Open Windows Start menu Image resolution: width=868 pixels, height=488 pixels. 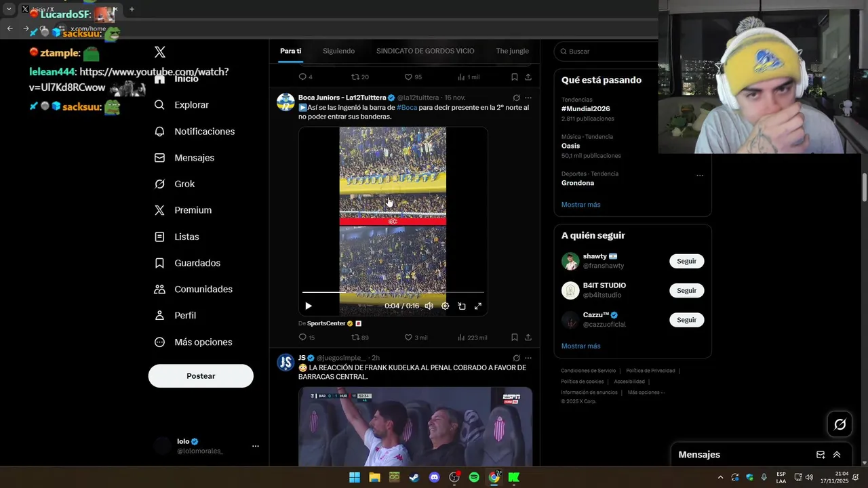(355, 477)
